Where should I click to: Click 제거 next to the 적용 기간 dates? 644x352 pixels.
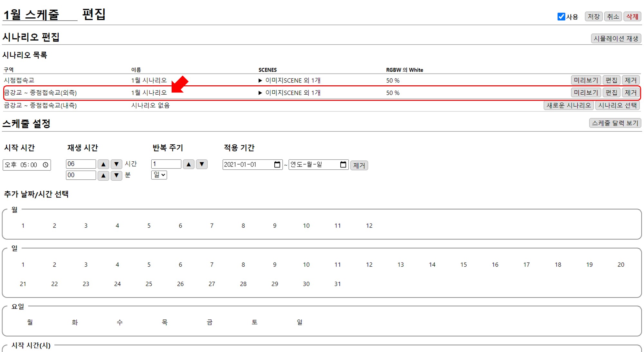(359, 166)
